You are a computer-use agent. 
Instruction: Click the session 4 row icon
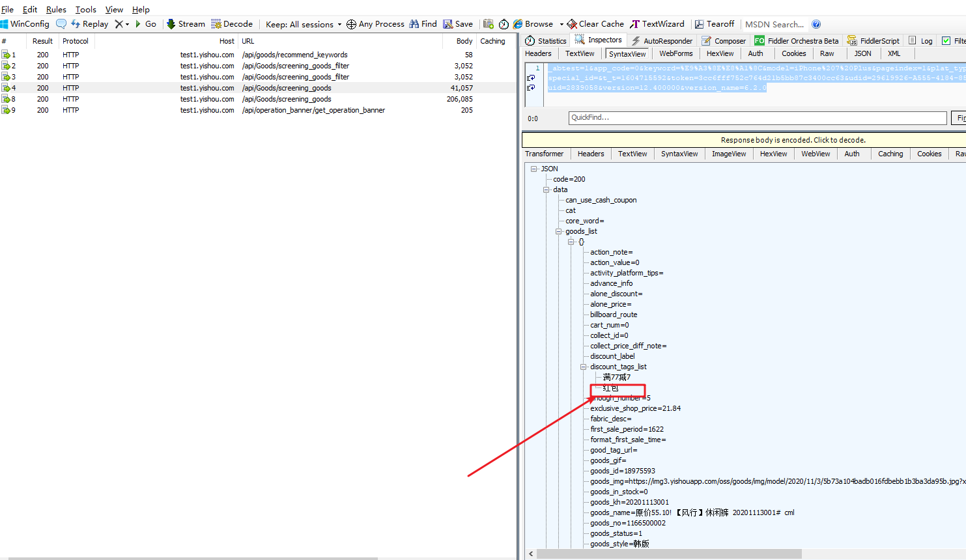6,88
